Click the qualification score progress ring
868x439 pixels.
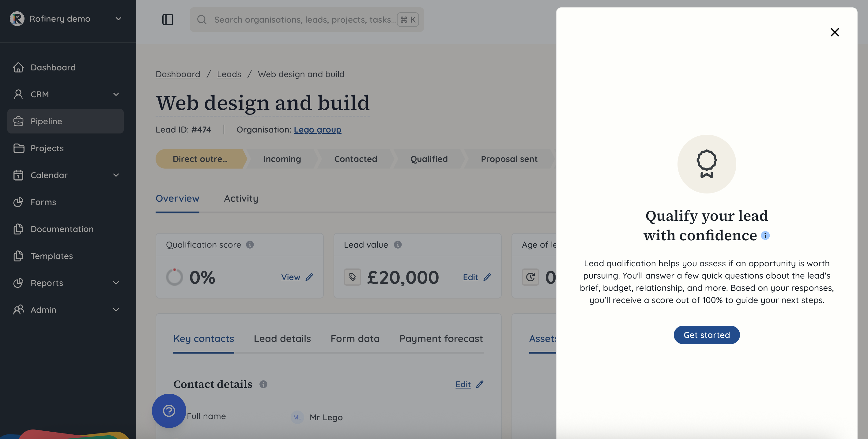click(x=174, y=277)
